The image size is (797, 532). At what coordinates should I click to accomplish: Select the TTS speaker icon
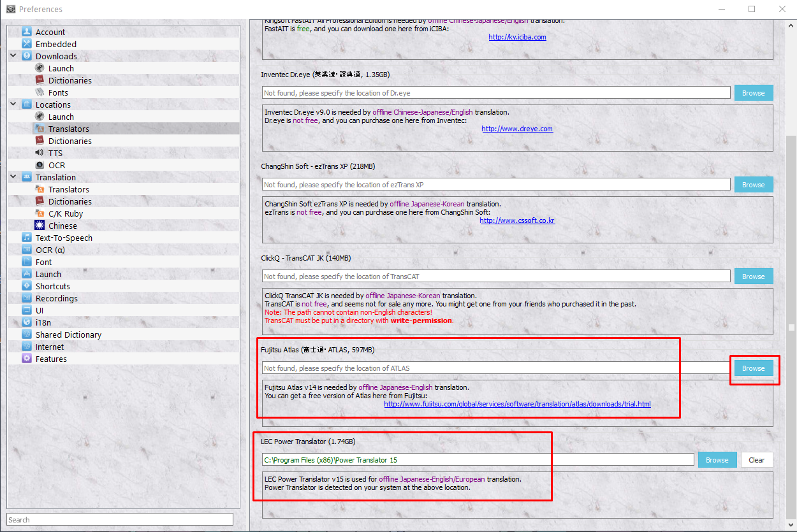pos(40,153)
